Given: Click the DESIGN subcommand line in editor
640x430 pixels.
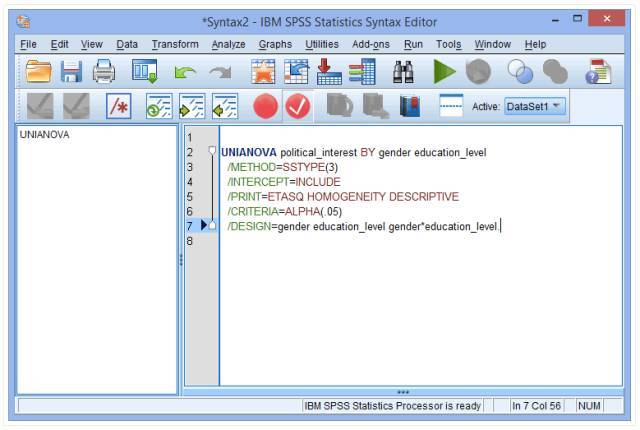Looking at the screenshot, I should (362, 226).
